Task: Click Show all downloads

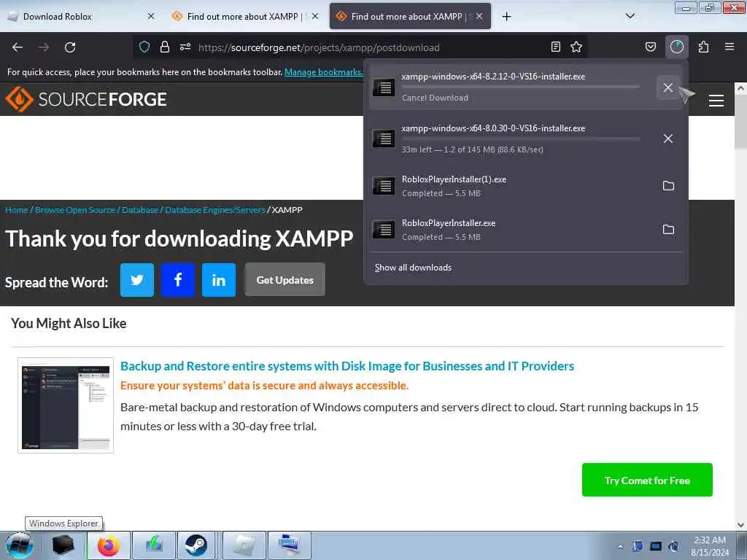Action: (413, 268)
